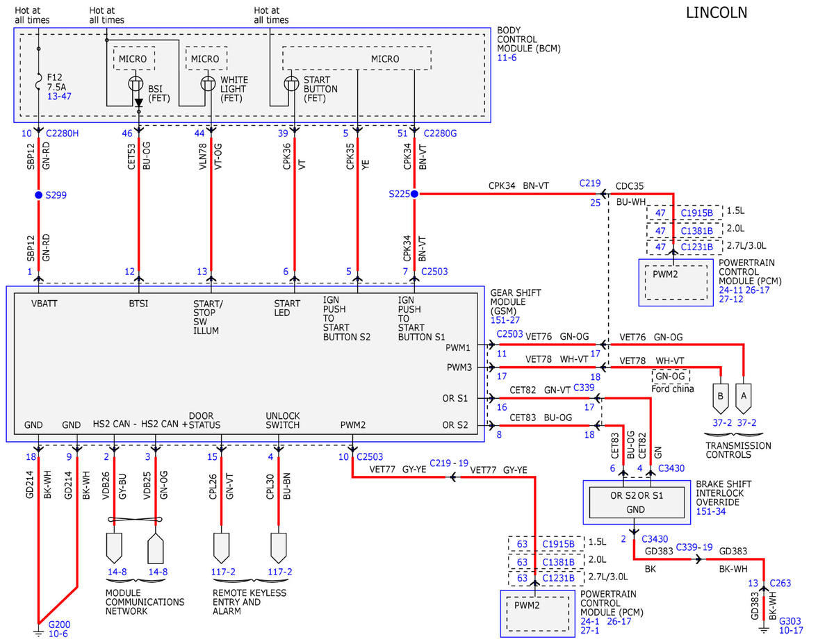
Task: Click the START LED pin label
Action: [x=287, y=308]
